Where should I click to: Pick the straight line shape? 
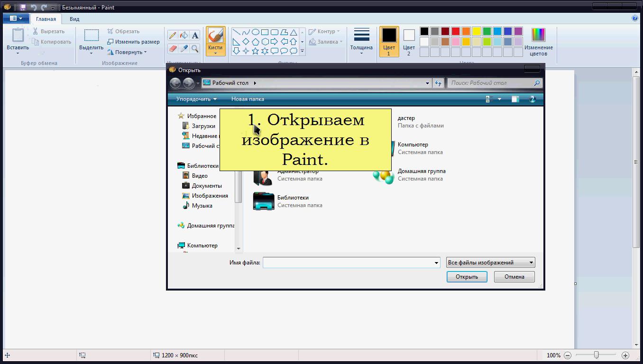[236, 32]
